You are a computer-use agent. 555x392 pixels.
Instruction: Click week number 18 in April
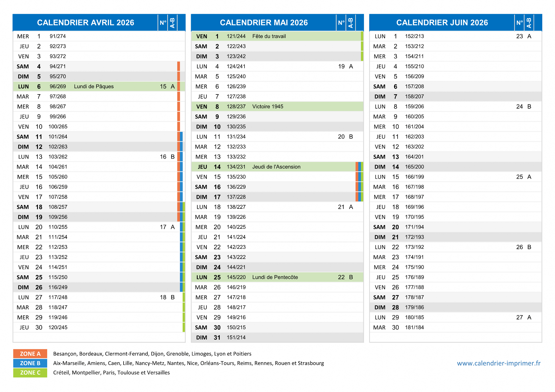(x=163, y=297)
